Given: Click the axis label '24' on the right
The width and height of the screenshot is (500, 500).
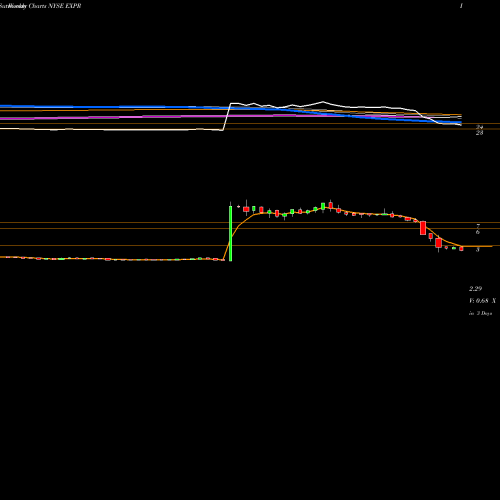Looking at the screenshot, I should (x=479, y=127).
